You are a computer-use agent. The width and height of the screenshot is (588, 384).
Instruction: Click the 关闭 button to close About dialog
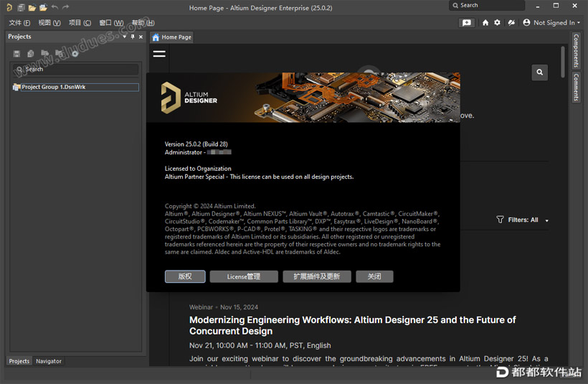[x=374, y=276]
